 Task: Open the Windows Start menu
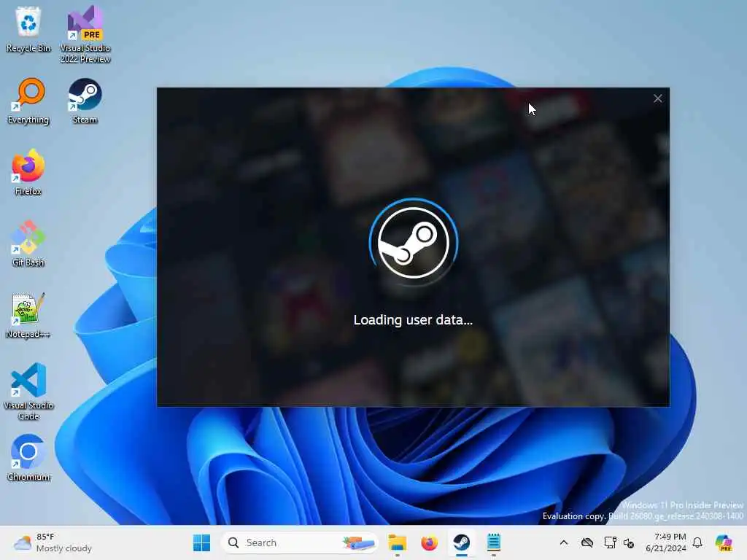coord(201,542)
